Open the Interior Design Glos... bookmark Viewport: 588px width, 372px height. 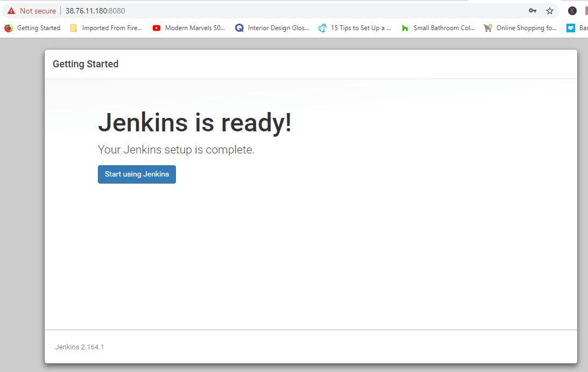tap(272, 28)
